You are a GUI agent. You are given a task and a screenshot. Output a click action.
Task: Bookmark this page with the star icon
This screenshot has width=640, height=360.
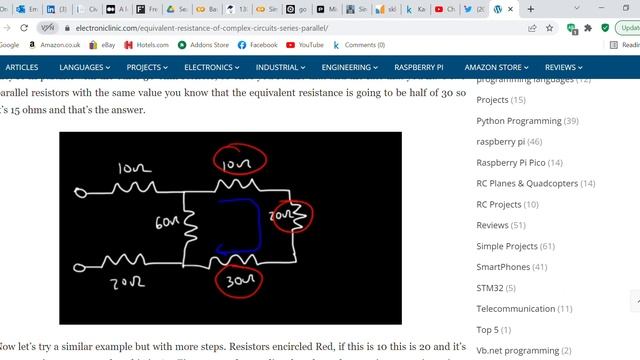click(549, 28)
